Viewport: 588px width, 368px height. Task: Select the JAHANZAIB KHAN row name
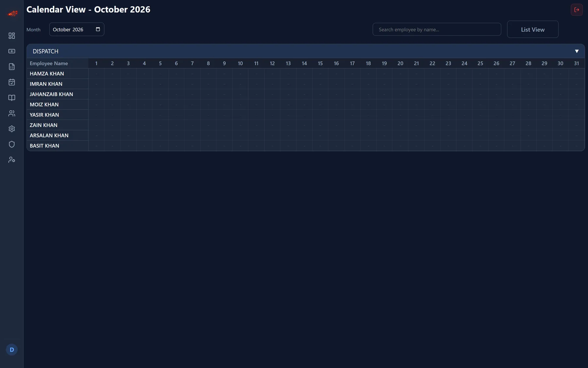coord(51,94)
